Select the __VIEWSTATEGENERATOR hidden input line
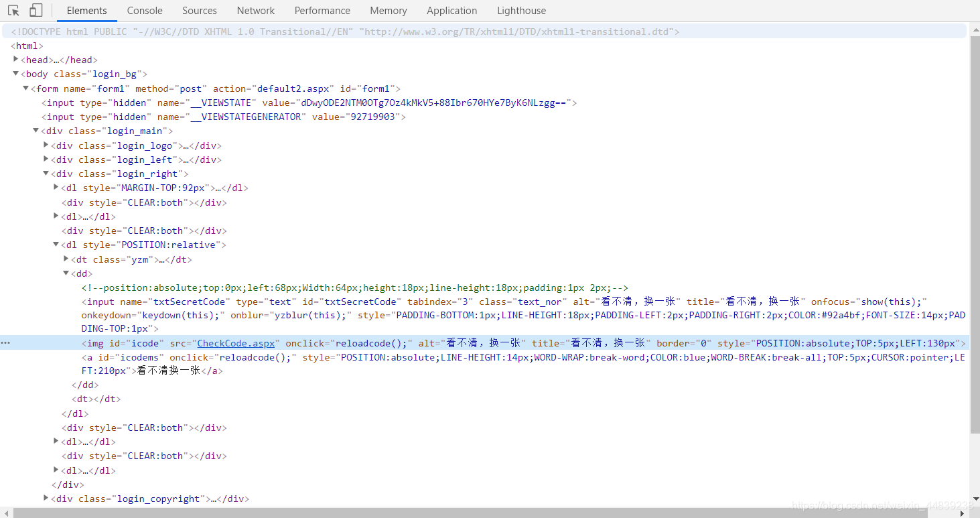Screen dimensions: 980x518 pos(224,117)
